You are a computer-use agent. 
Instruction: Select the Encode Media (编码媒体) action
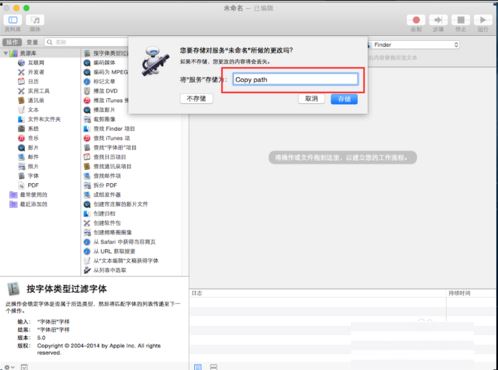click(104, 63)
